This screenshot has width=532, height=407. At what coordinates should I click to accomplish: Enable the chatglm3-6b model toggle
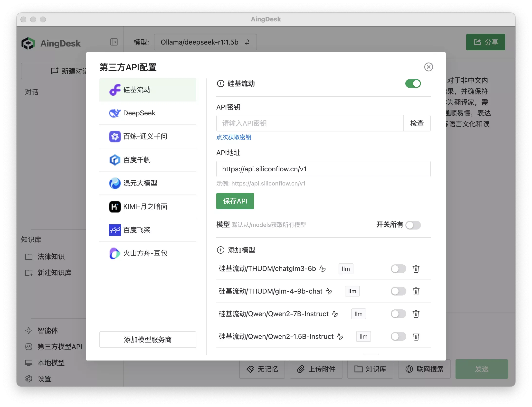[398, 269]
